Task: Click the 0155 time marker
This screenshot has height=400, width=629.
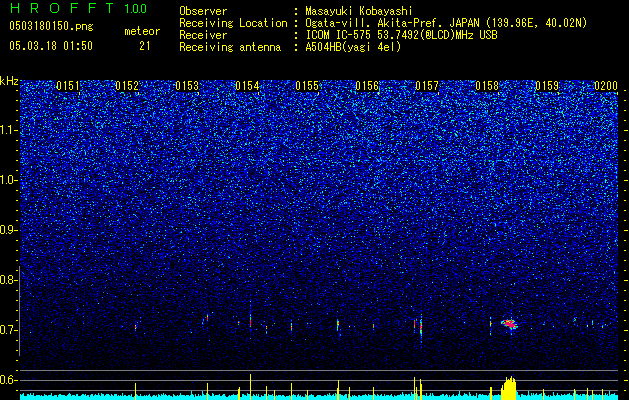Action: (x=307, y=86)
